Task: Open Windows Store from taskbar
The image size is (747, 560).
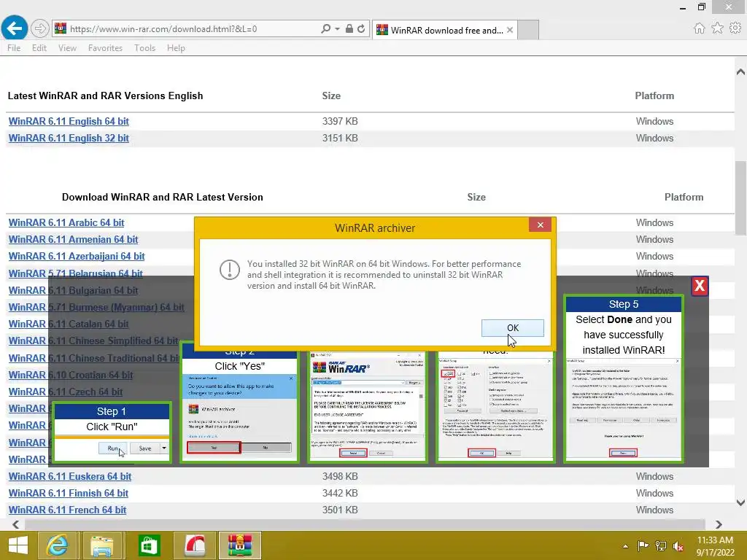Action: (149, 545)
